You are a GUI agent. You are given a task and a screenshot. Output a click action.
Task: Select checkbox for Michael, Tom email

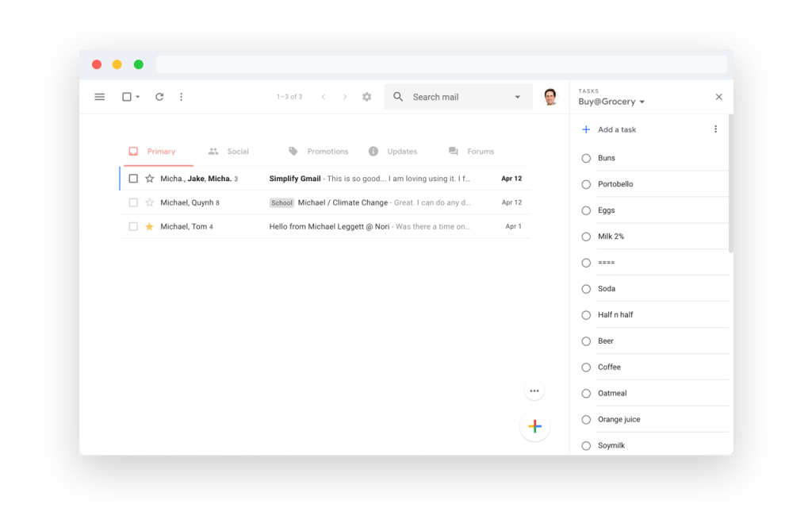[133, 226]
